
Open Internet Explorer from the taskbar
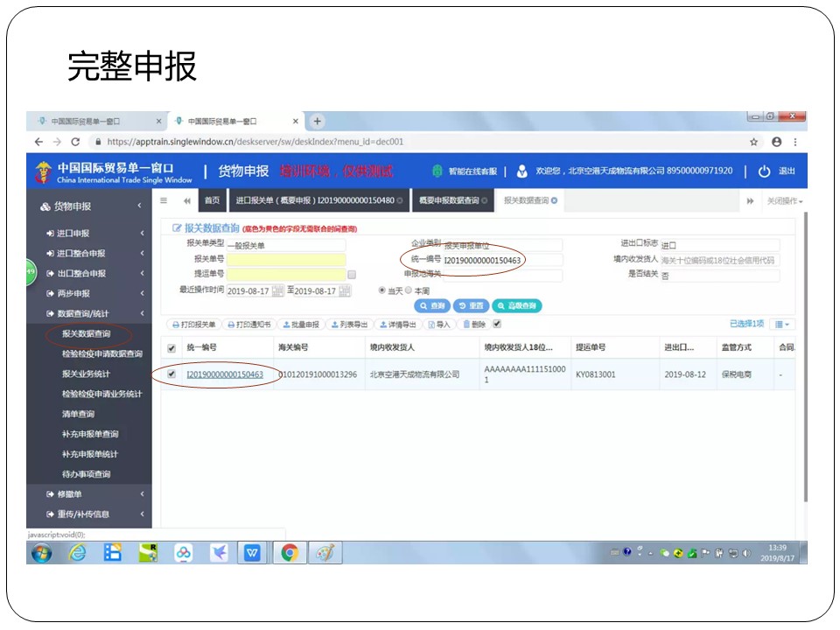(x=77, y=553)
